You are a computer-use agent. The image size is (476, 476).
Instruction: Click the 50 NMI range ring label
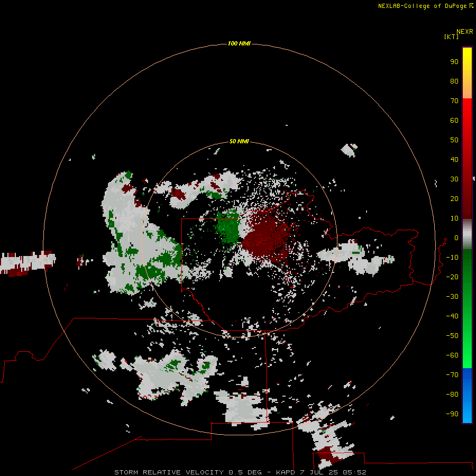point(239,141)
